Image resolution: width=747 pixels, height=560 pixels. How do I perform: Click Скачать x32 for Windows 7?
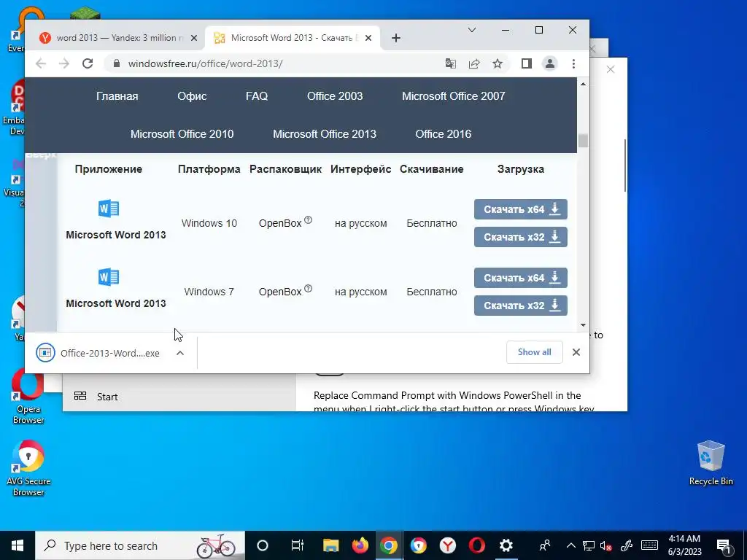pyautogui.click(x=521, y=306)
